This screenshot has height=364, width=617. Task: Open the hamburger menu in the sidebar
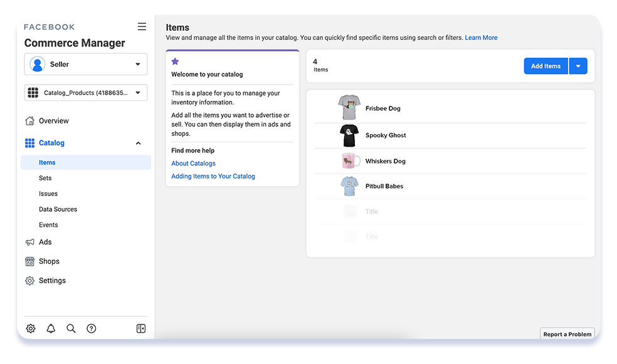142,27
